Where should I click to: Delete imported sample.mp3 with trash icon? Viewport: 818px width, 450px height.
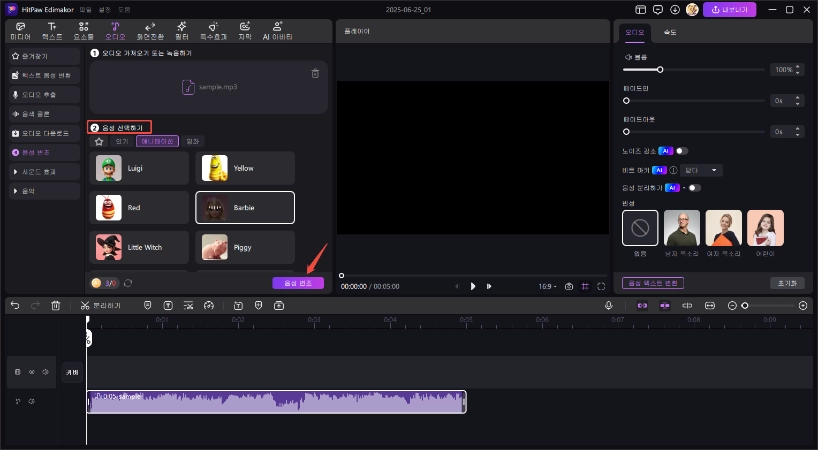coord(315,74)
